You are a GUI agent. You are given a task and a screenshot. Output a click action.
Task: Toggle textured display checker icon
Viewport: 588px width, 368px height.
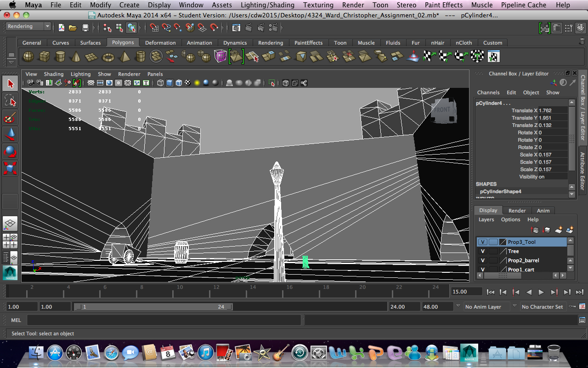coord(188,83)
